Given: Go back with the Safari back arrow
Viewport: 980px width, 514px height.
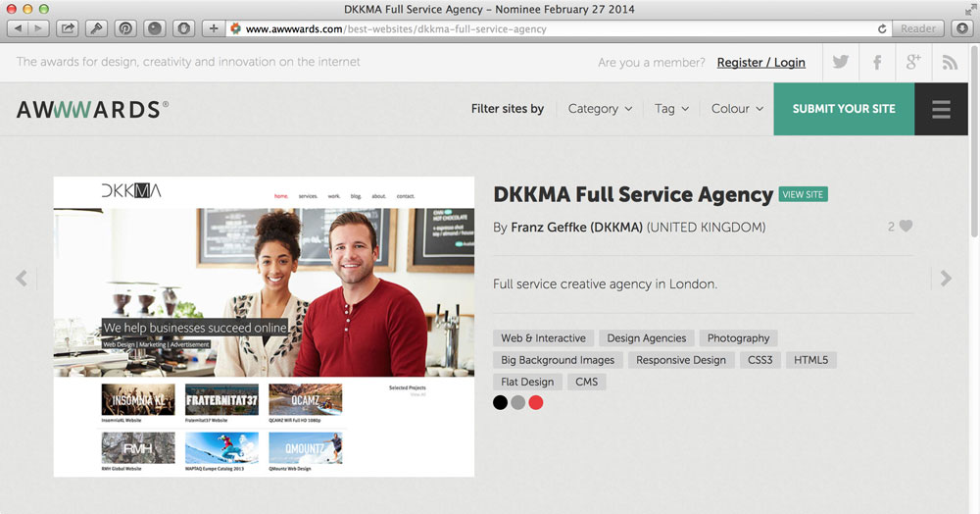Looking at the screenshot, I should pos(18,28).
